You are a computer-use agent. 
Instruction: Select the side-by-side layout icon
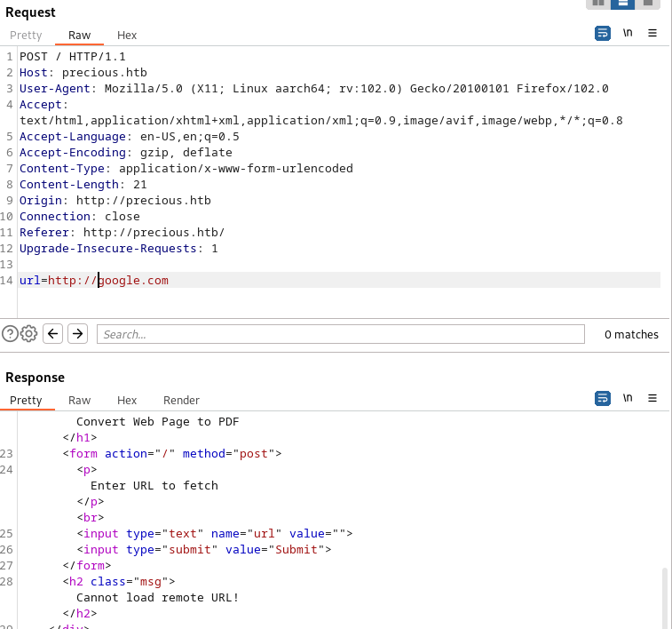pos(598,4)
